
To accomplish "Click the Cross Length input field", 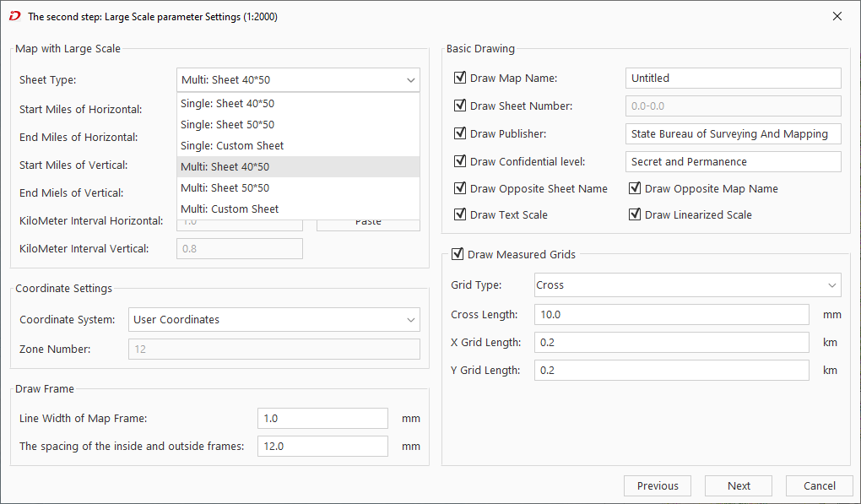I will click(x=671, y=315).
